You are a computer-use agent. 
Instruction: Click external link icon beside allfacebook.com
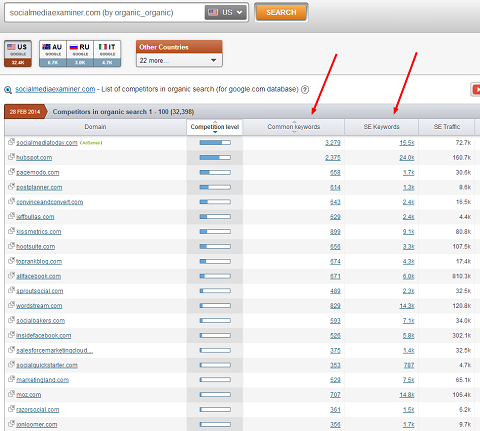[x=11, y=275]
